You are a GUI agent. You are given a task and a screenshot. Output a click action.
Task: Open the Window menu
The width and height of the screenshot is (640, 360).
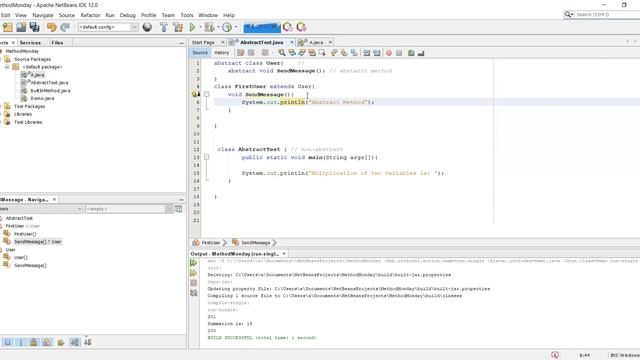[x=208, y=15]
